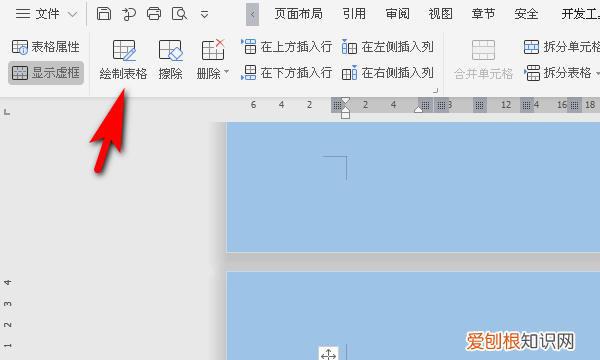Click 在下方插入行 insert row below

pos(286,72)
